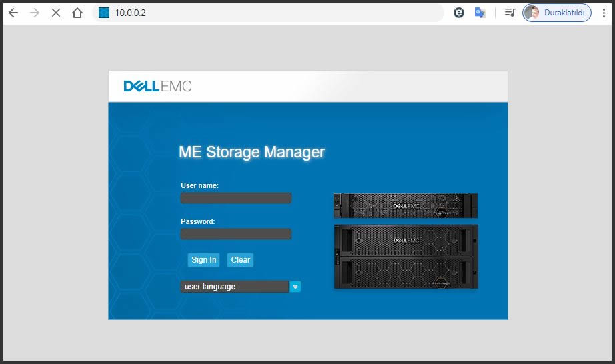This screenshot has width=615, height=364.
Task: Click the 5U Dell EMC enclosure image
Action: coord(406,257)
